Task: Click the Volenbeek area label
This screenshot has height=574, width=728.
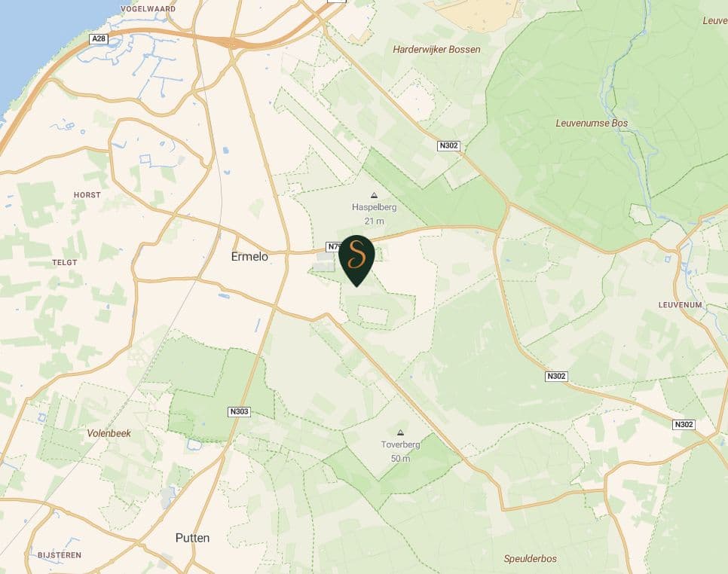Action: [x=109, y=433]
